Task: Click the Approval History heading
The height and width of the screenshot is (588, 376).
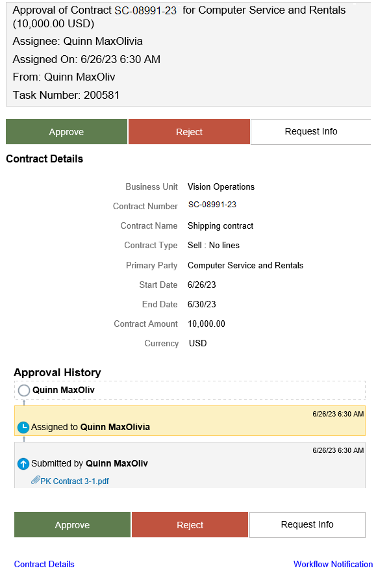Action: pos(57,372)
